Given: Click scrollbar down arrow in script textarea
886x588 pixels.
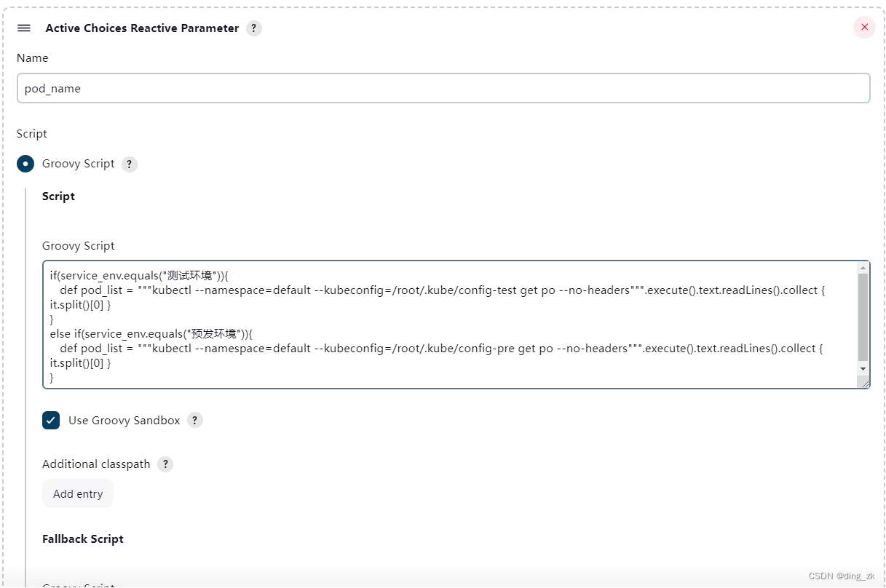Looking at the screenshot, I should (863, 369).
